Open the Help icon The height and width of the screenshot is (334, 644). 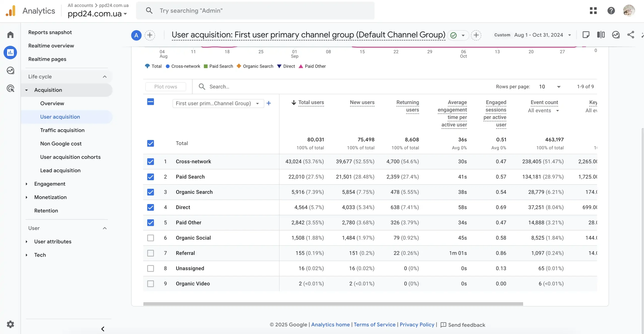tap(611, 11)
